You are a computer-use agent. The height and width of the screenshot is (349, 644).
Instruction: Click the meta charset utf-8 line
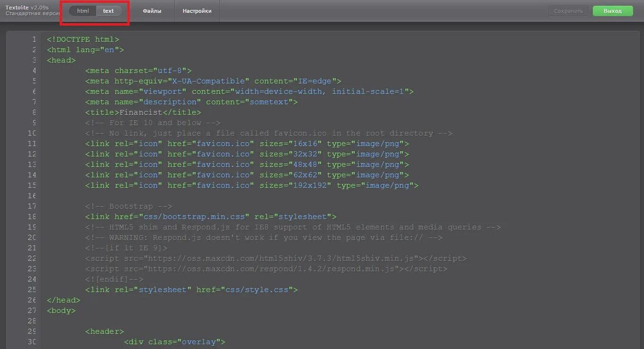(x=138, y=71)
